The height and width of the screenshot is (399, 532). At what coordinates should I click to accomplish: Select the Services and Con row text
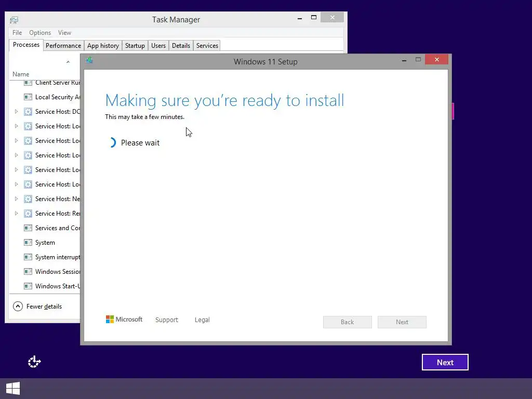pos(58,228)
